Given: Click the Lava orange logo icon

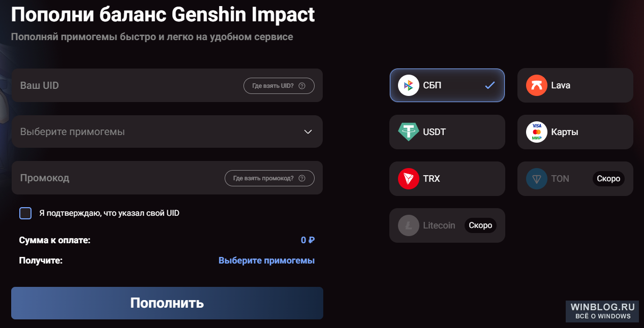Looking at the screenshot, I should (537, 85).
